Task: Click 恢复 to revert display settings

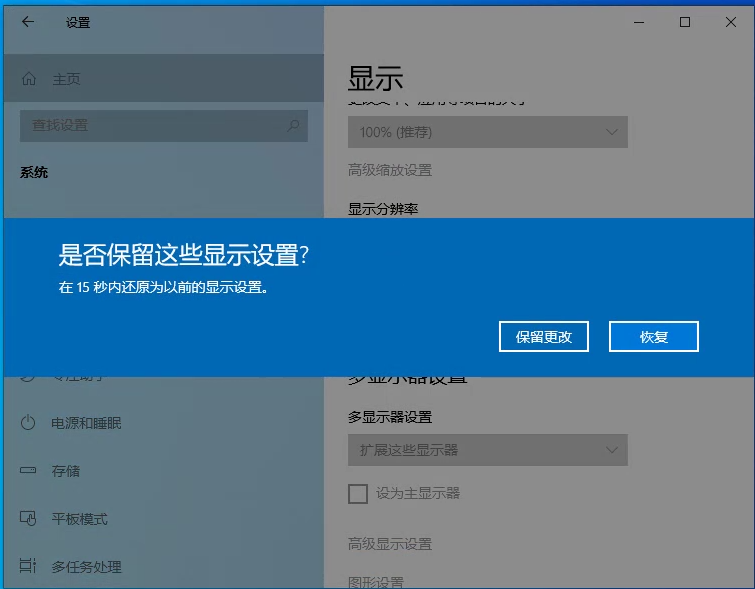Action: 653,337
